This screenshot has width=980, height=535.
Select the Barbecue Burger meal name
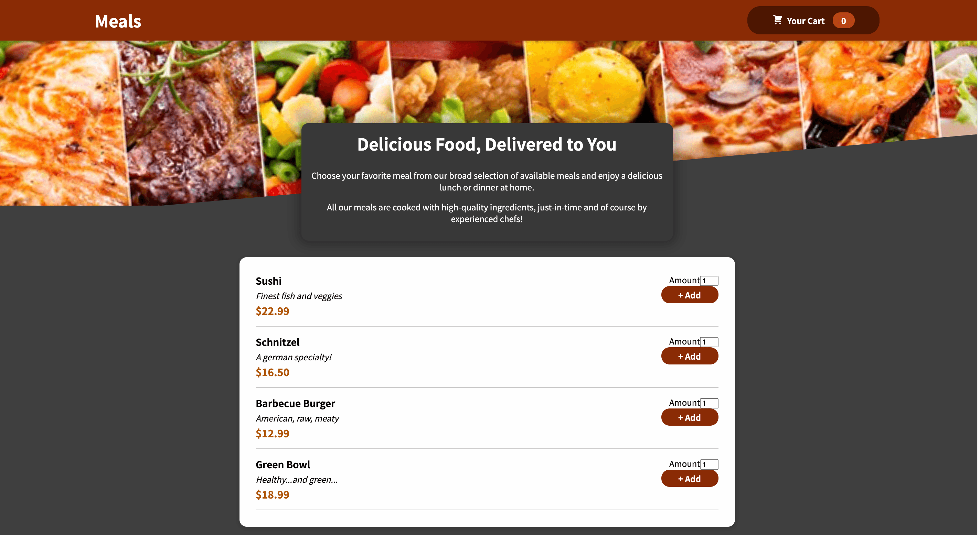coord(295,403)
